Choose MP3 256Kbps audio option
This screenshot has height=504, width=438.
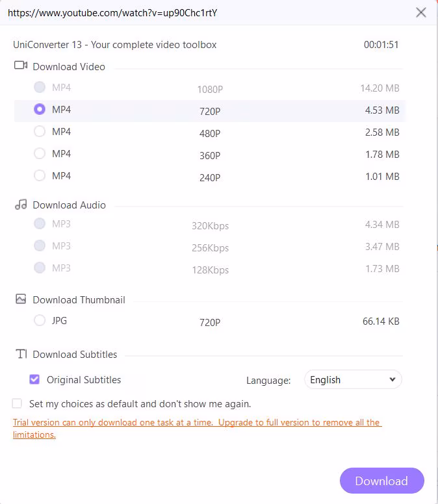tap(40, 246)
